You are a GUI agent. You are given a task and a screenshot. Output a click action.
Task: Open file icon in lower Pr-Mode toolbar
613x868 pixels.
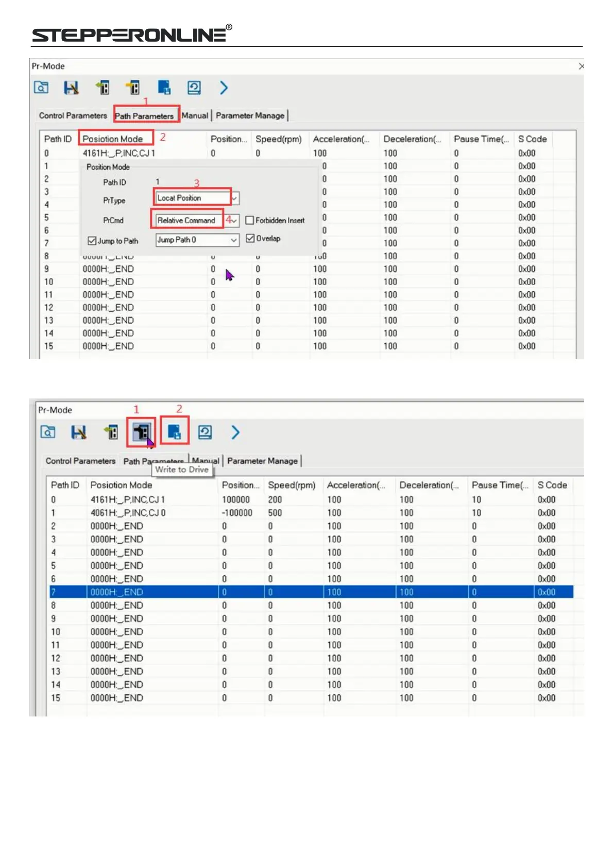tap(48, 432)
